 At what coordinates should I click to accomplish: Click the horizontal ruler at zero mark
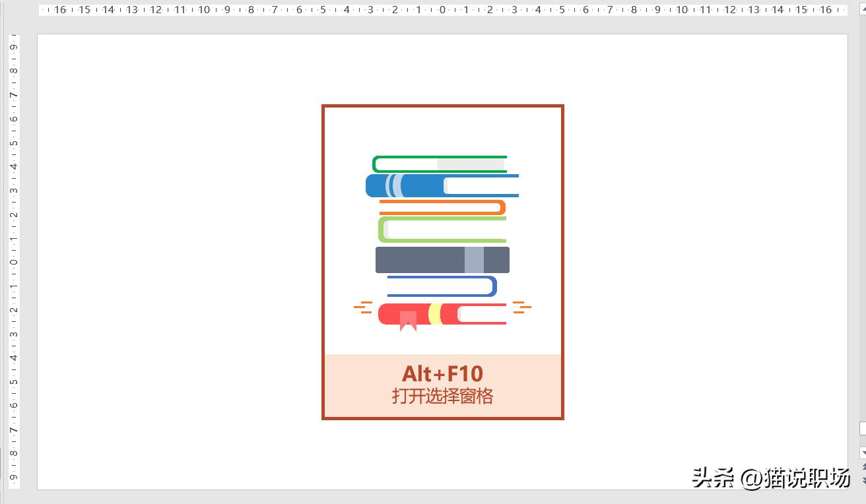tap(442, 10)
